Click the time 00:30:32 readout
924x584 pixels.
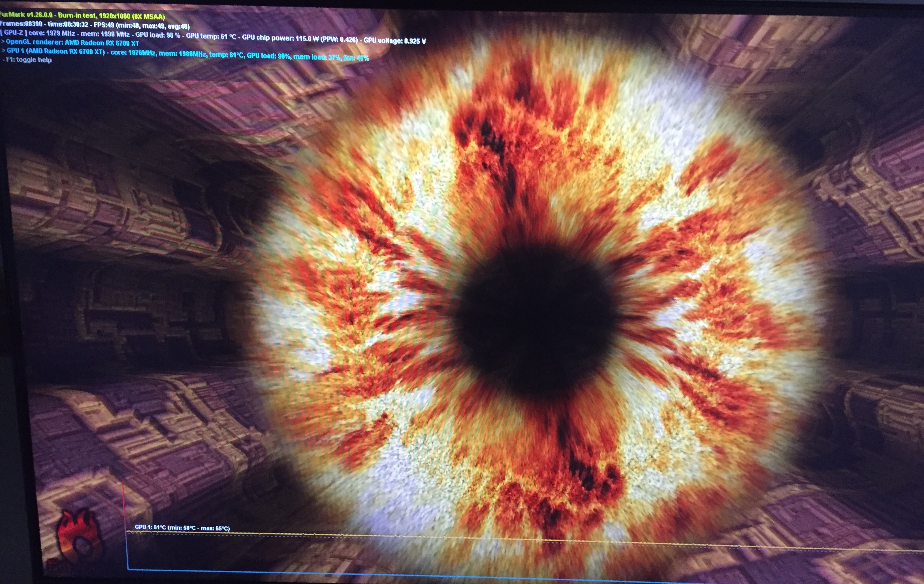(68, 25)
